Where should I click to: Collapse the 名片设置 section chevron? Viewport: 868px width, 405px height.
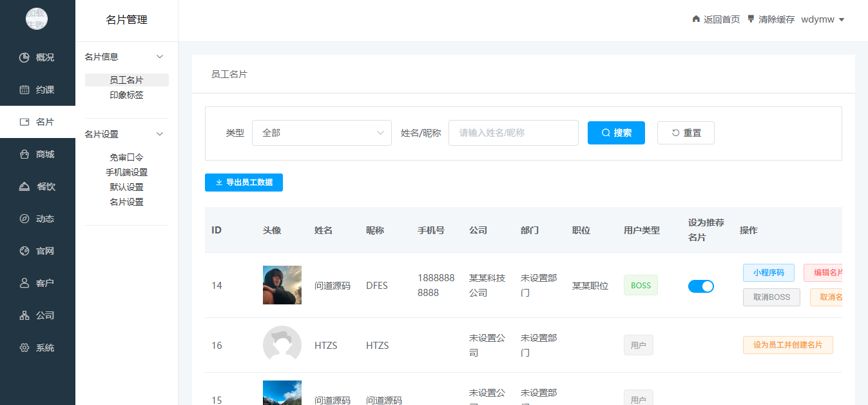coord(160,134)
